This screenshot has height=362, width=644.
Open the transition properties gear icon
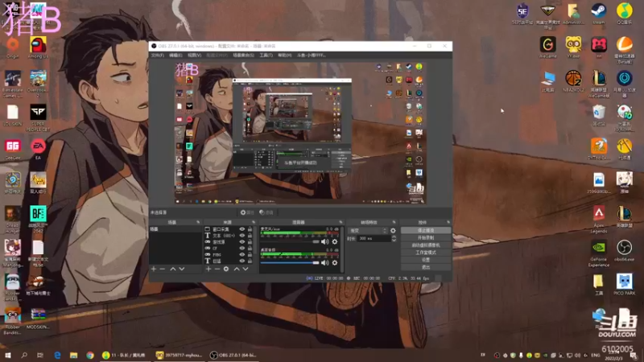pyautogui.click(x=393, y=231)
